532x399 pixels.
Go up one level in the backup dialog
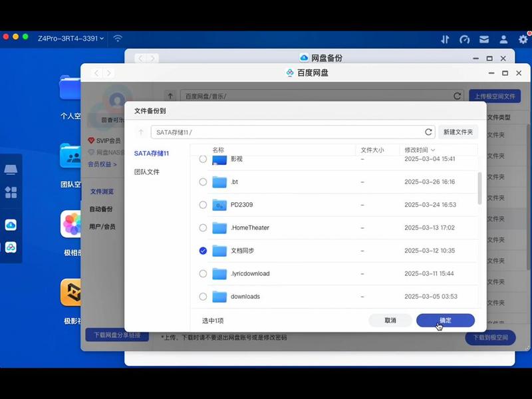(x=141, y=132)
